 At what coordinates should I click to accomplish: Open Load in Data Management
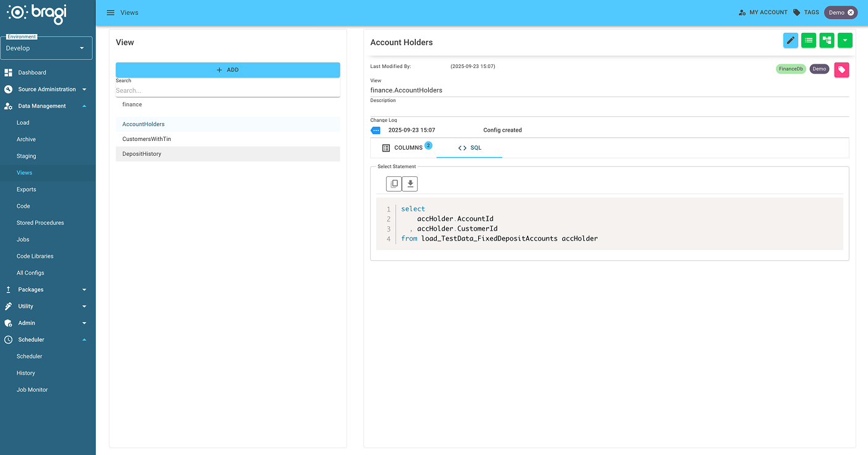pyautogui.click(x=23, y=123)
